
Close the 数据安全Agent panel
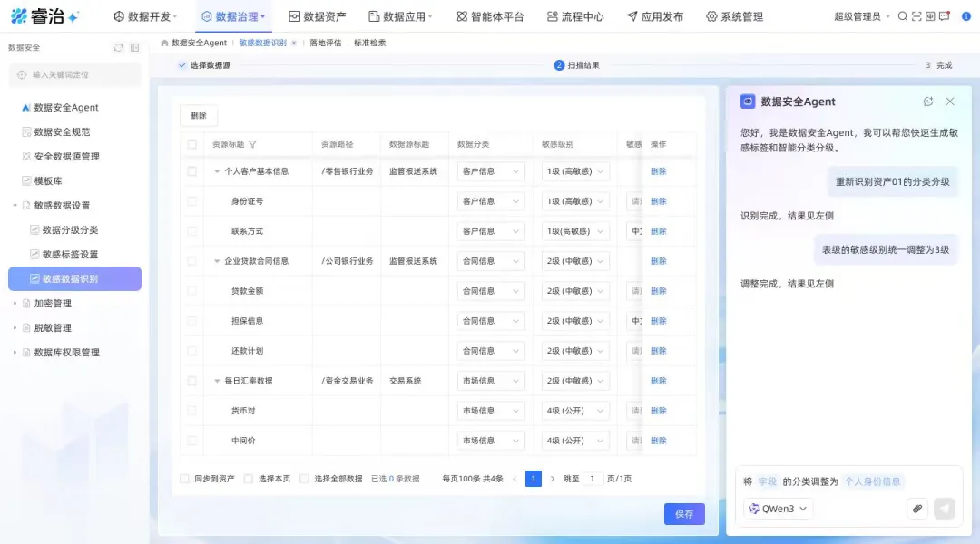point(950,102)
